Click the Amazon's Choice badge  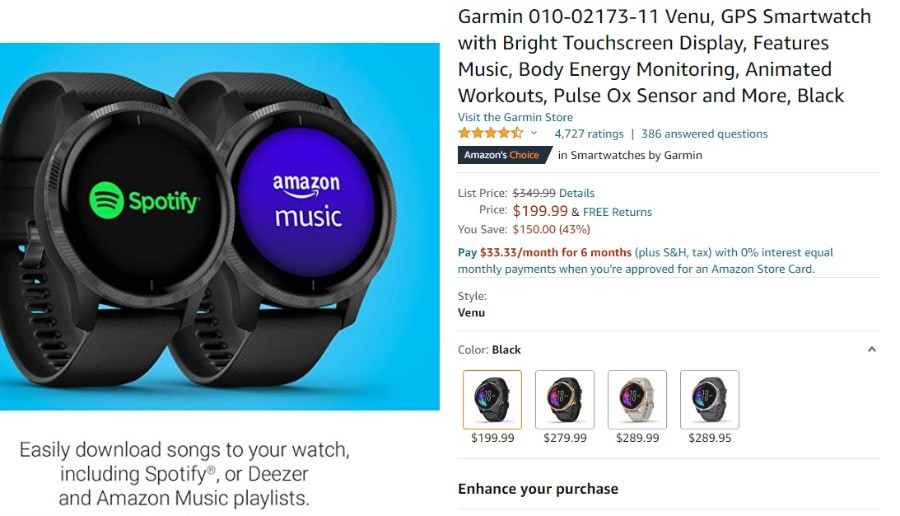pyautogui.click(x=505, y=155)
